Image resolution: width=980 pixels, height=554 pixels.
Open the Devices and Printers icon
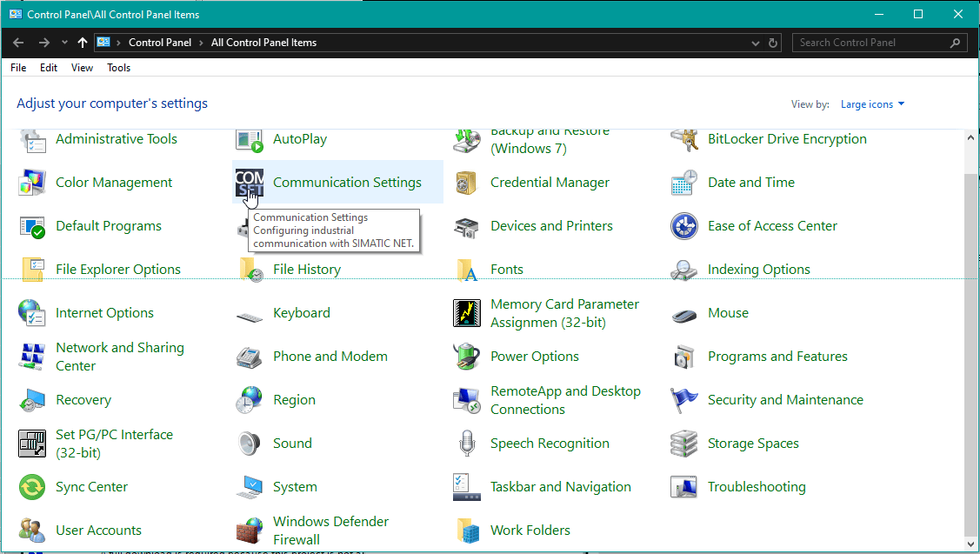coord(466,226)
